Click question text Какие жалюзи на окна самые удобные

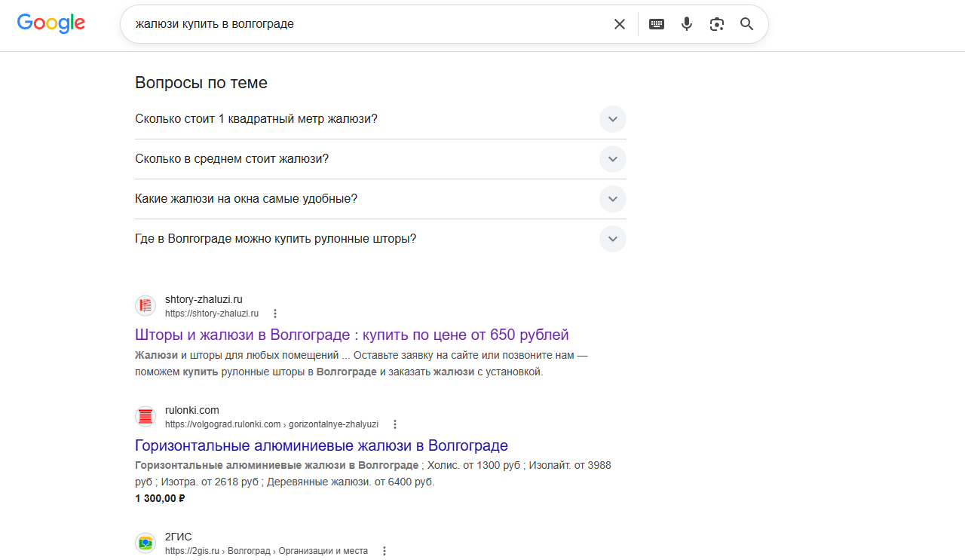(247, 199)
